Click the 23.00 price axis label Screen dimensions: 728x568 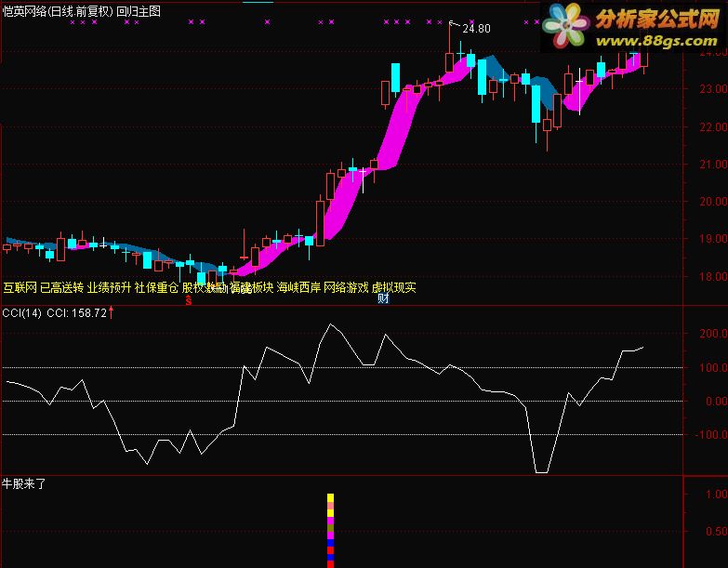pyautogui.click(x=713, y=88)
